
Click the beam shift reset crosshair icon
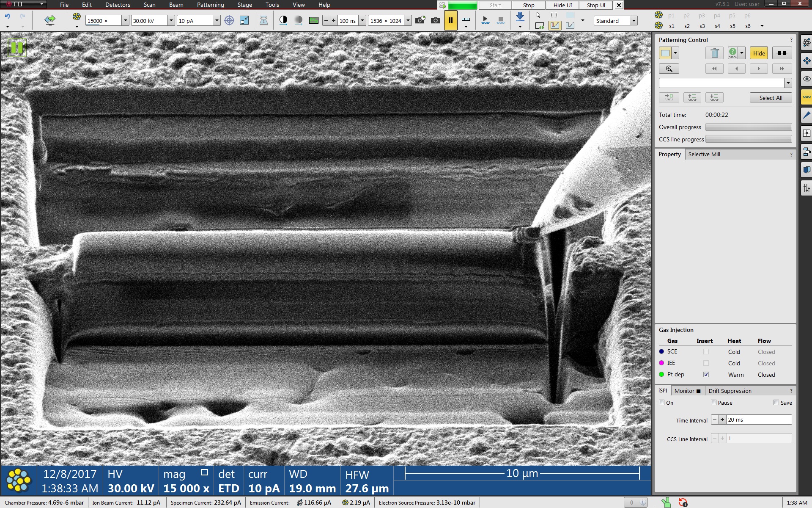pos(229,20)
